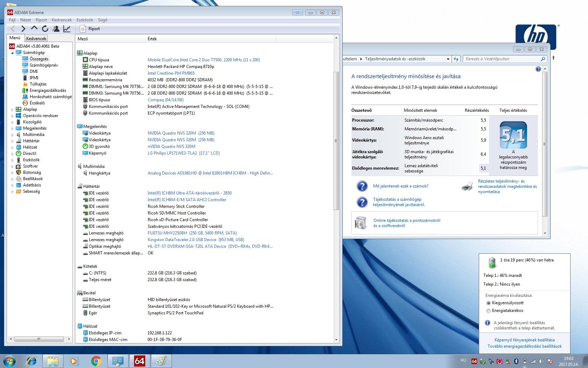Expand the DirectX tree node
The height and width of the screenshot is (368, 588).
12,154
